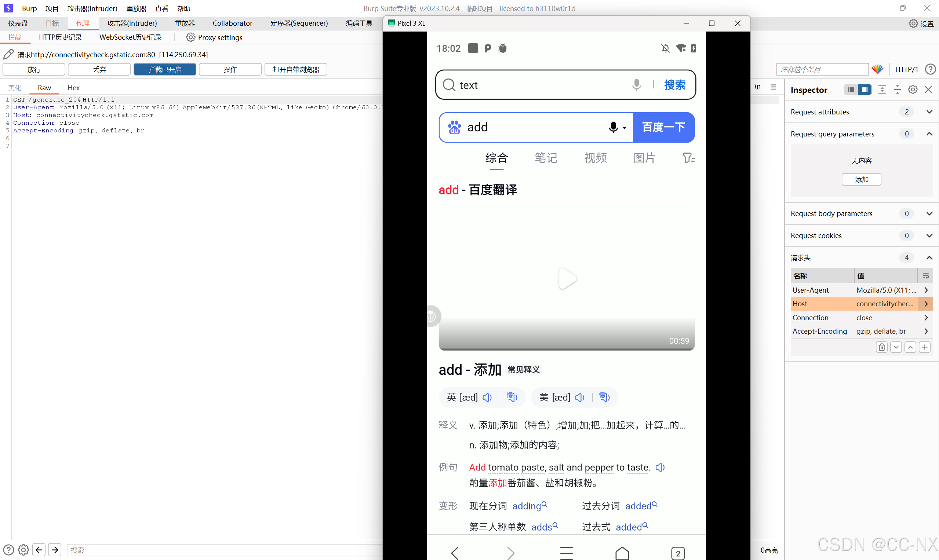Click the delete header trash icon
This screenshot has height=560, width=939.
[x=882, y=347]
